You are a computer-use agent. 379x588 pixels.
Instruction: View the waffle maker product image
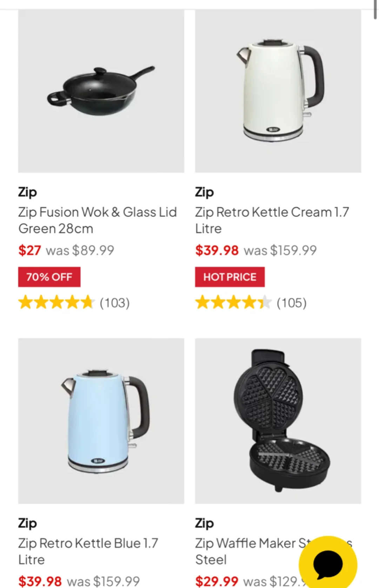tap(278, 421)
